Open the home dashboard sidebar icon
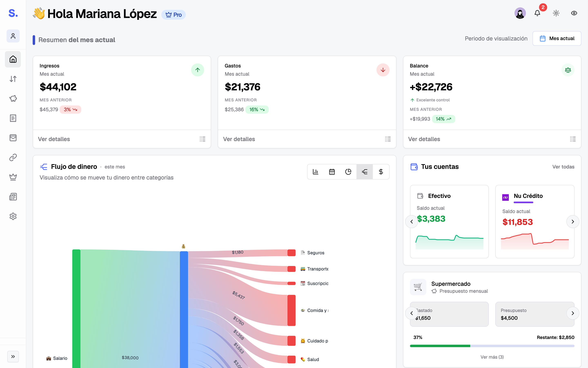Viewport: 588px width, 368px height. pos(13,59)
